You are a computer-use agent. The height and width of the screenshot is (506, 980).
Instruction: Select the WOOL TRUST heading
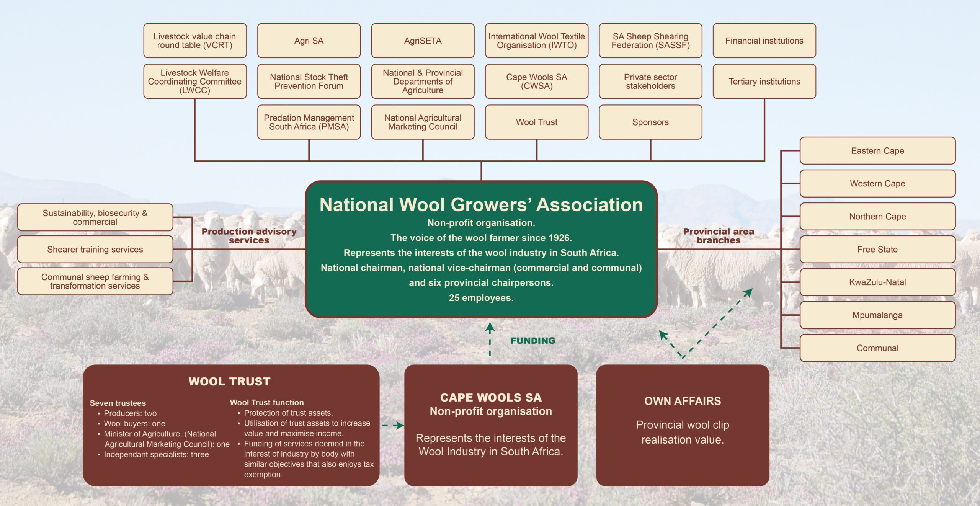(x=230, y=382)
